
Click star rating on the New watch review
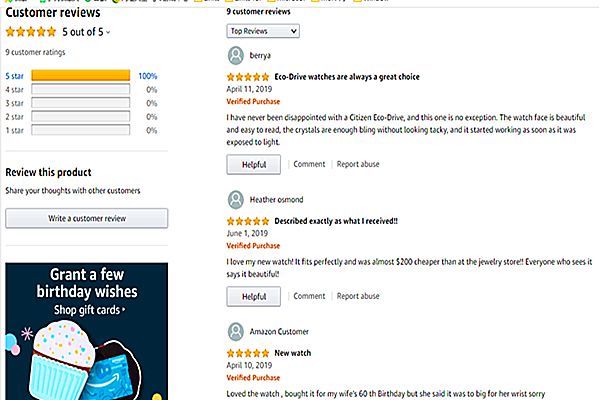click(248, 353)
